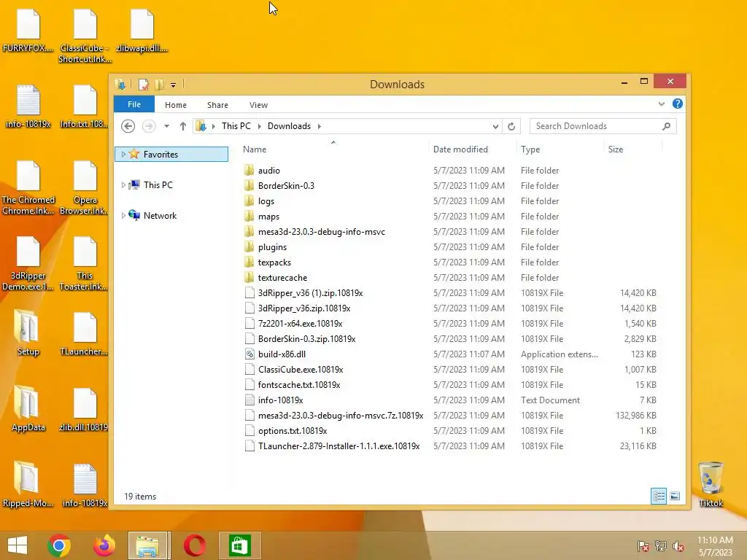Select the build-x86.dll file icon

(249, 354)
